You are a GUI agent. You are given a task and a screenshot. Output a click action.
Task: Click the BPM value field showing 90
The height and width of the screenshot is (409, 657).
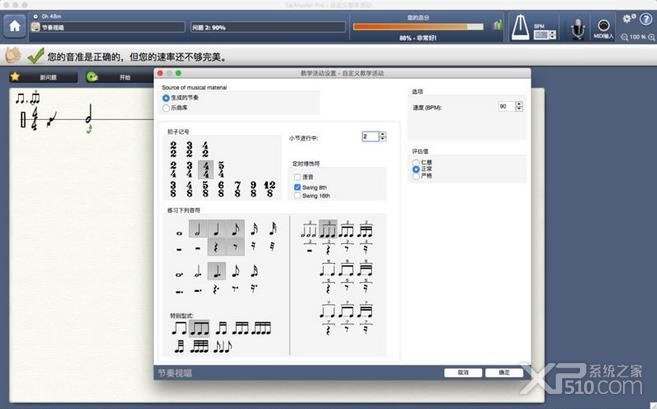[x=506, y=106]
